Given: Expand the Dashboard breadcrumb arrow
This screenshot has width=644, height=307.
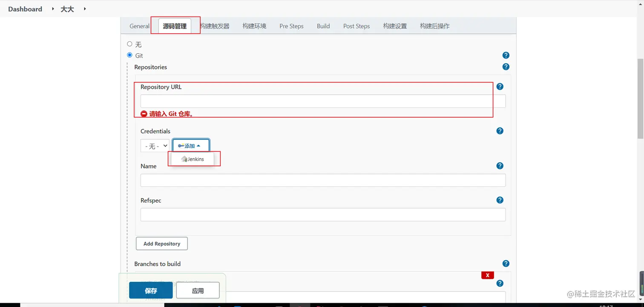Looking at the screenshot, I should (54, 9).
